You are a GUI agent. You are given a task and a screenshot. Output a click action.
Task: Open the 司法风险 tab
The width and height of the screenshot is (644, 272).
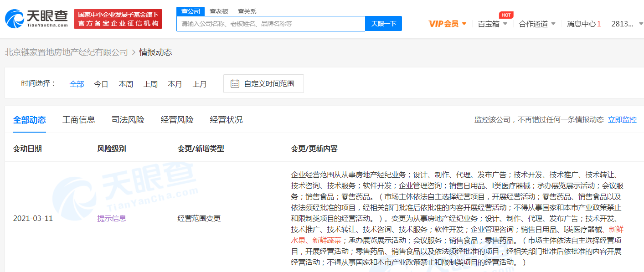point(128,120)
